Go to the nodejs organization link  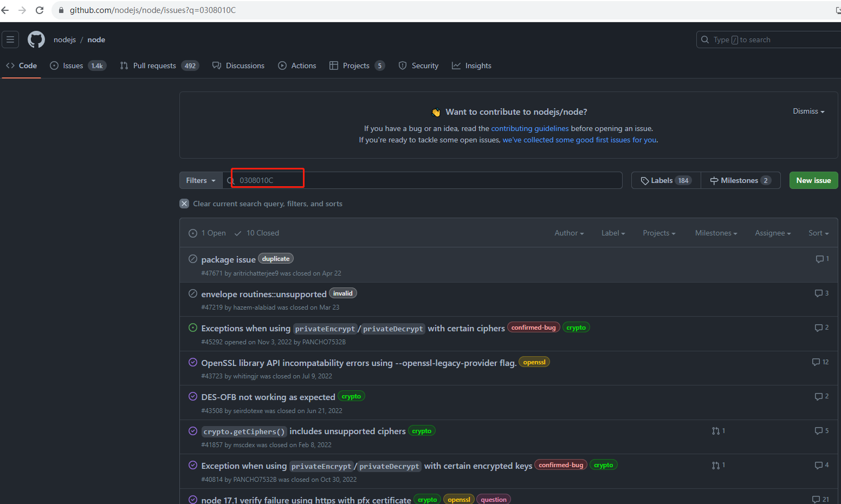tap(64, 40)
